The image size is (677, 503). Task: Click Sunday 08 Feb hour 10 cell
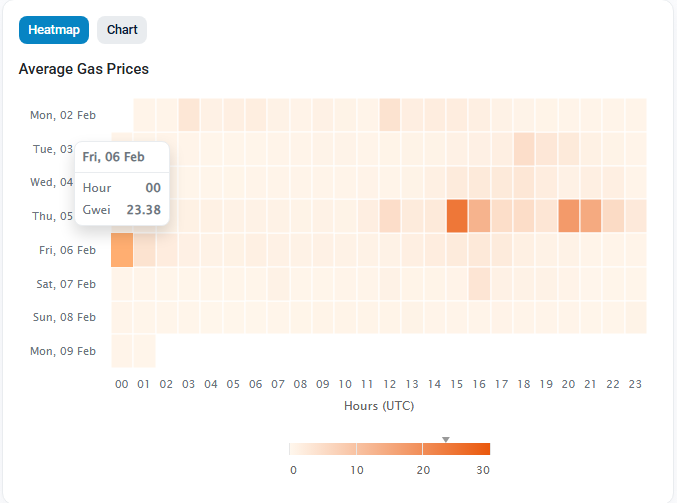tap(345, 317)
